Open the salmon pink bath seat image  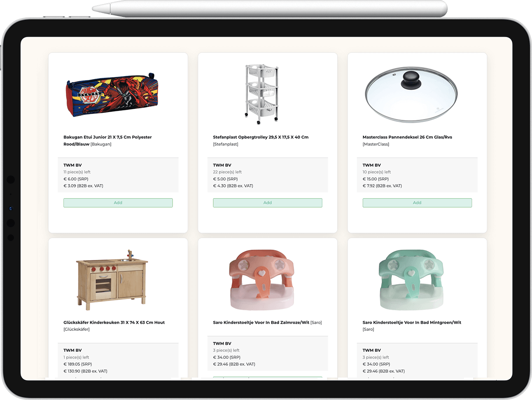(262, 280)
